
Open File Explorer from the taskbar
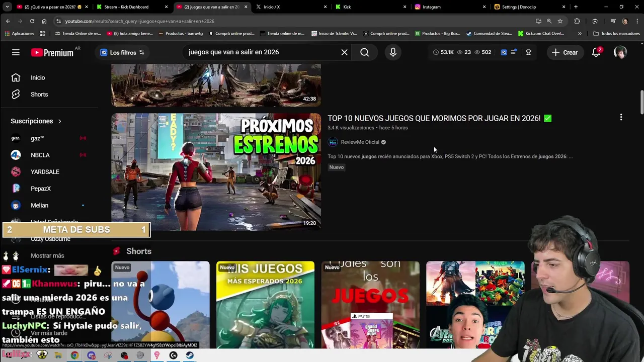58,355
